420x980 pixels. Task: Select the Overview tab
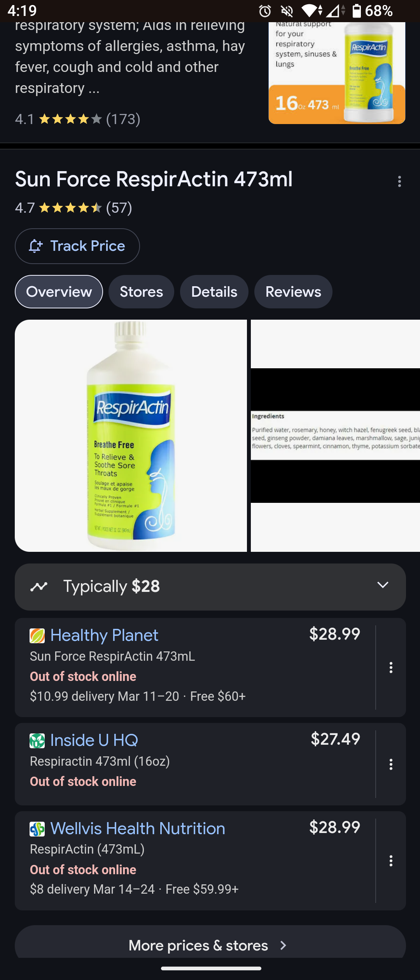[x=59, y=292]
